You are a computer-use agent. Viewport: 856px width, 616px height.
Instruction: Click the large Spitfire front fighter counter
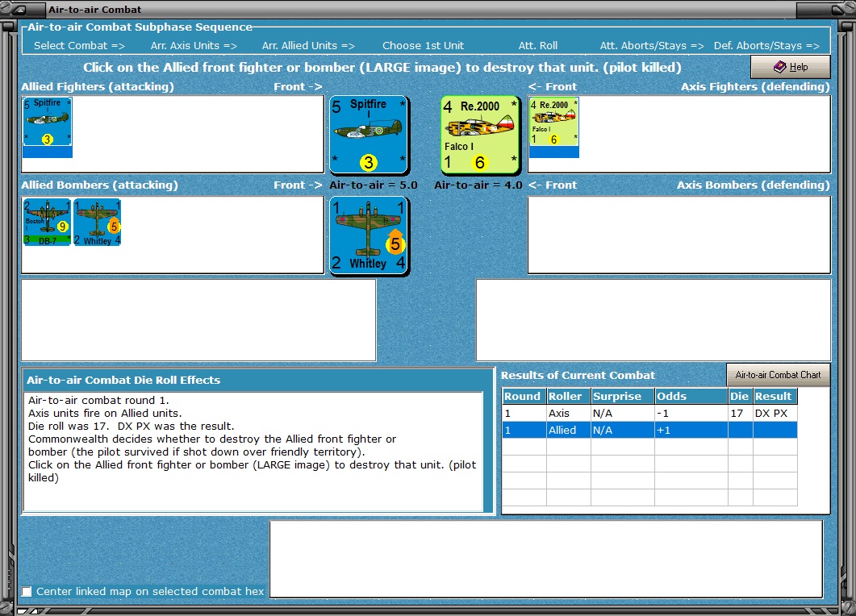369,135
